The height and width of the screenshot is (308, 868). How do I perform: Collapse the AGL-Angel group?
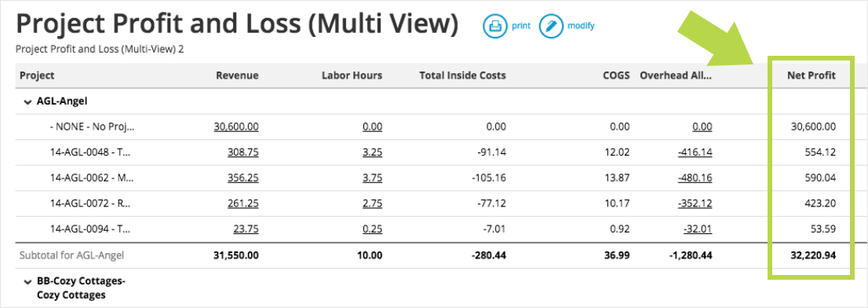27,102
